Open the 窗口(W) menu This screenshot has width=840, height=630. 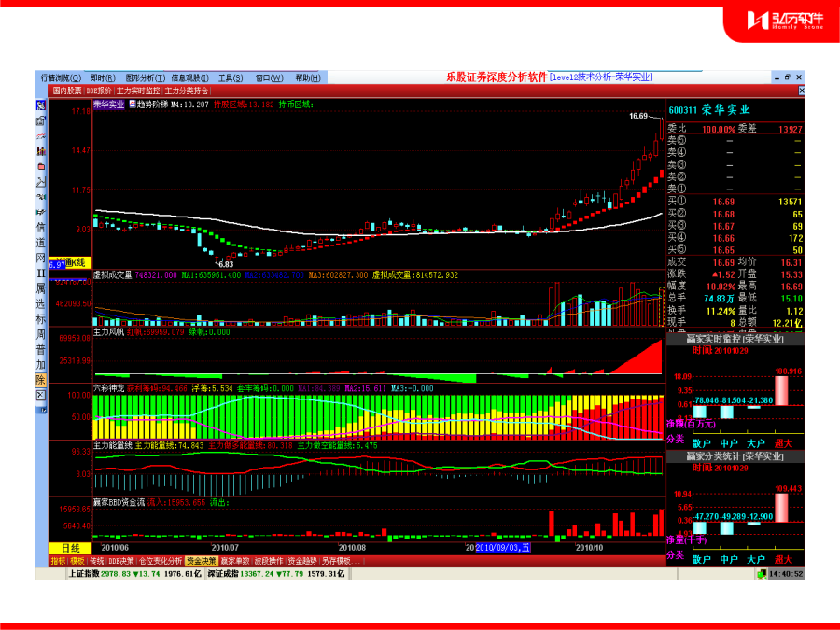tap(269, 77)
